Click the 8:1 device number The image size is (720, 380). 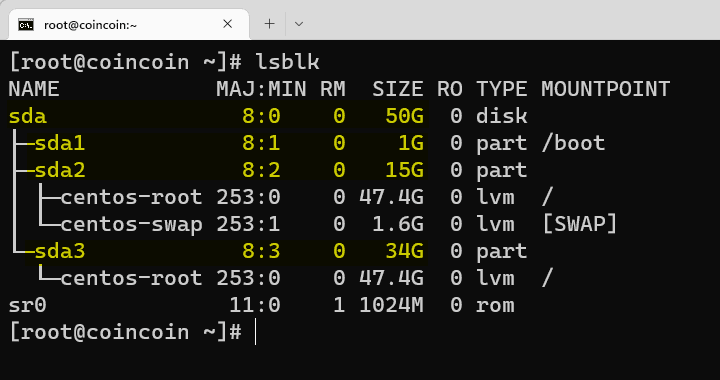click(x=261, y=143)
